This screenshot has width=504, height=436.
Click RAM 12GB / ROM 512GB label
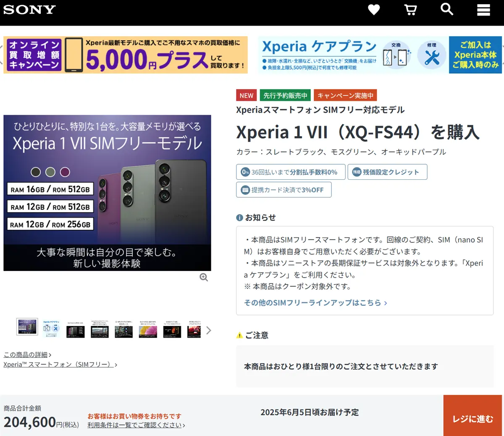pos(50,207)
